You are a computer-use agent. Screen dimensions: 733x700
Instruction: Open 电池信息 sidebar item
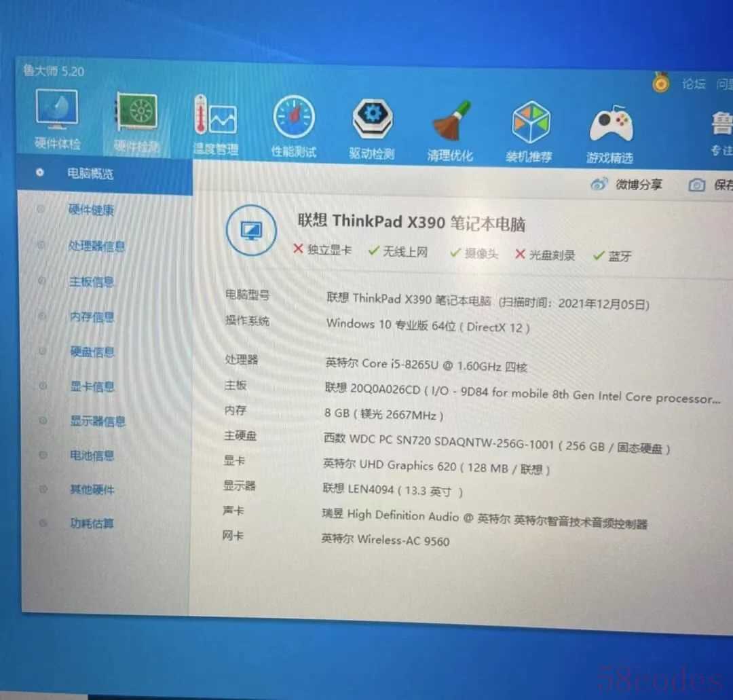(92, 456)
